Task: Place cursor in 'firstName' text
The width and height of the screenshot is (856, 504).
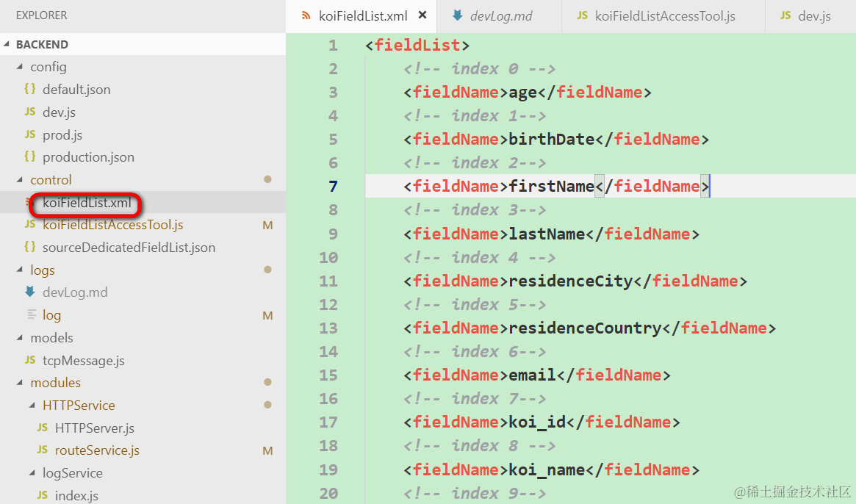Action: 551,187
